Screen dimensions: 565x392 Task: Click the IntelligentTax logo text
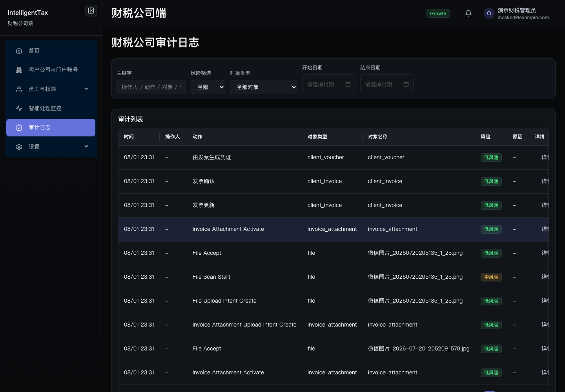tap(28, 13)
